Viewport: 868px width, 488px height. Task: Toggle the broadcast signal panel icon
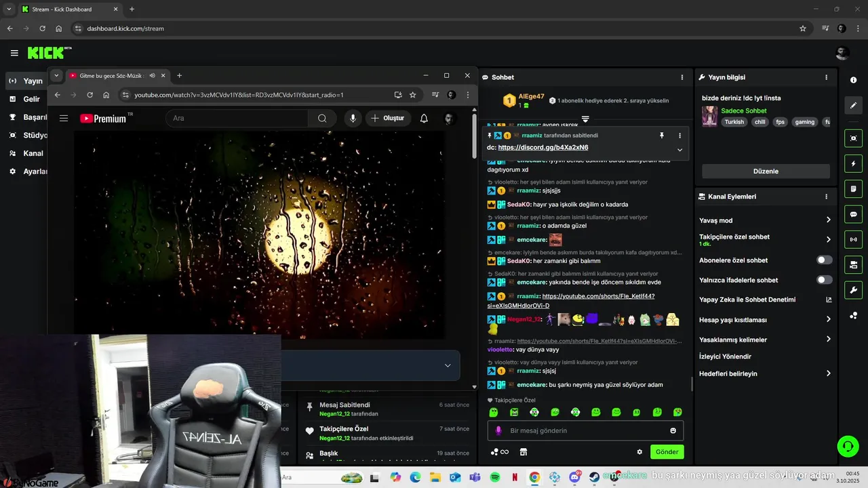(x=853, y=239)
